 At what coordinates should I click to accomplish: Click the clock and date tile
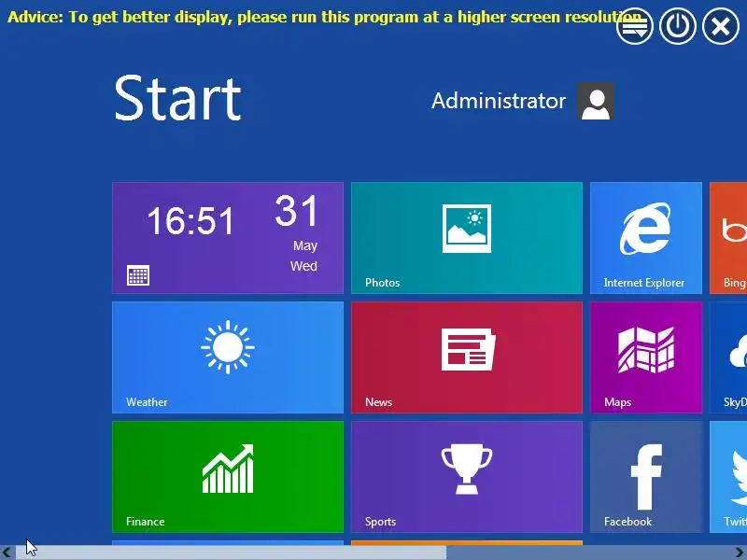point(228,238)
